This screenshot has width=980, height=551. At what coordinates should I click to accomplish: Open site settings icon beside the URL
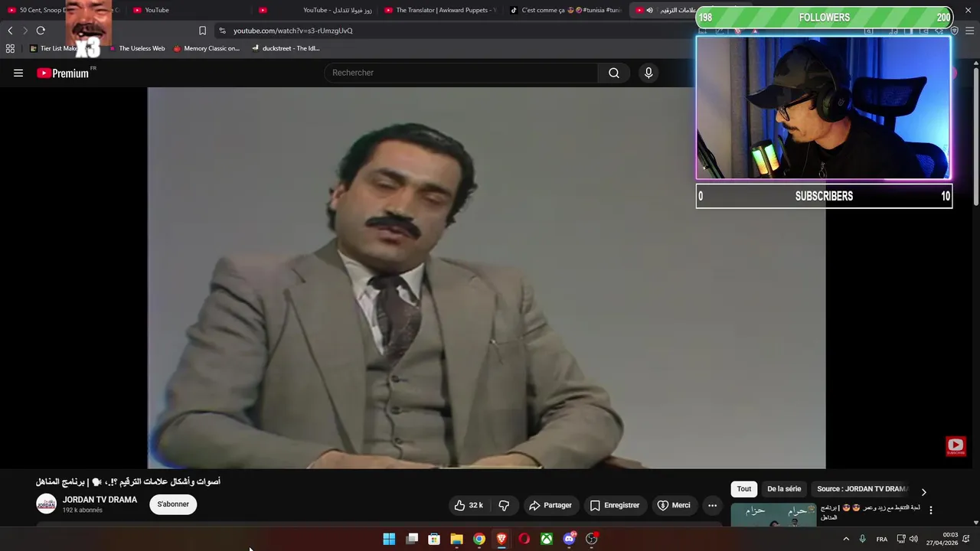[222, 31]
